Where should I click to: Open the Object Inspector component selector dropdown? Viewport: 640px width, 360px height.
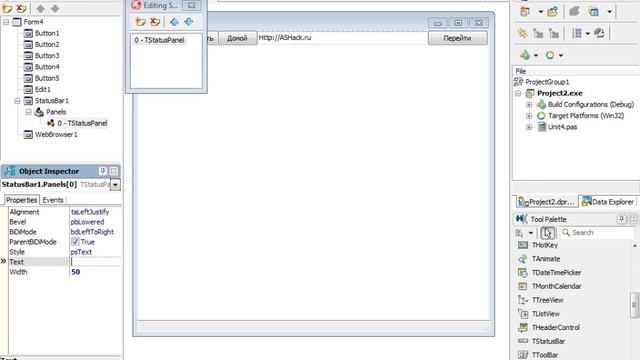(x=116, y=185)
